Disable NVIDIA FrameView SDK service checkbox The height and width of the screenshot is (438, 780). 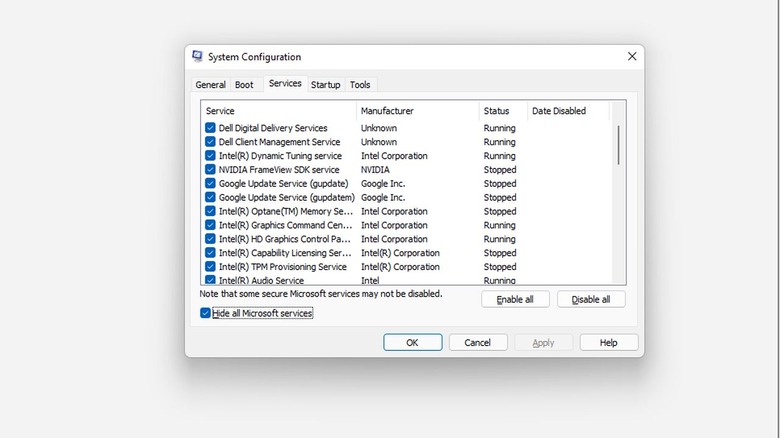tap(210, 170)
